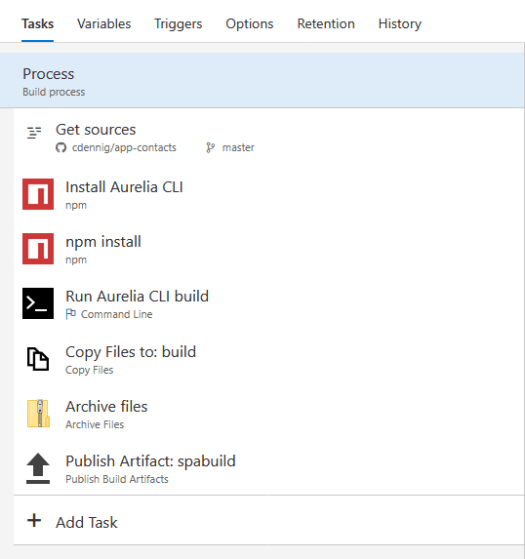Click the npm subtitle under npm install

point(76,260)
